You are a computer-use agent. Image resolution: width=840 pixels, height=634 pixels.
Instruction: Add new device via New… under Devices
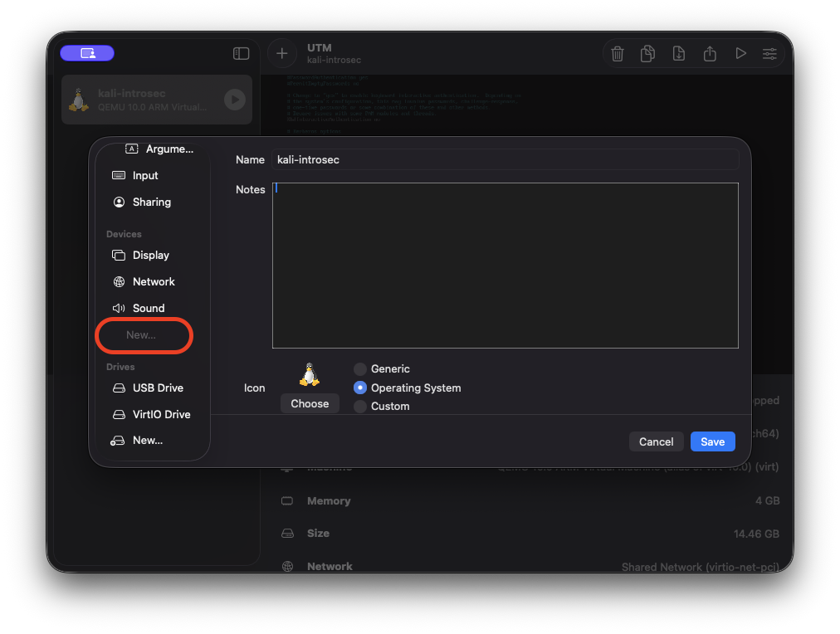(141, 335)
